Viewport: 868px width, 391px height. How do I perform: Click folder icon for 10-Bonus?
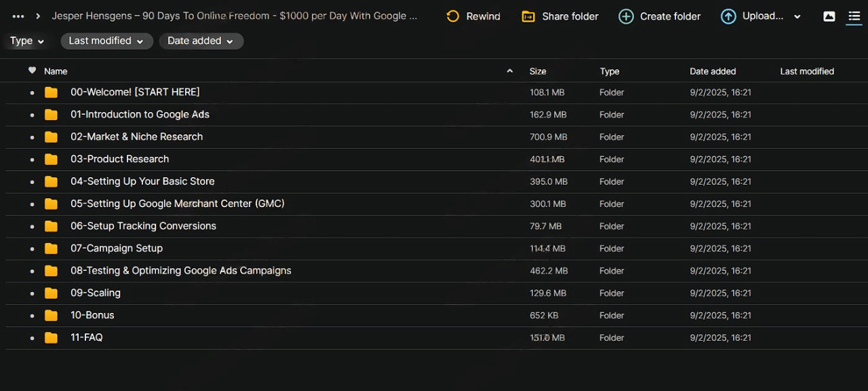51,316
